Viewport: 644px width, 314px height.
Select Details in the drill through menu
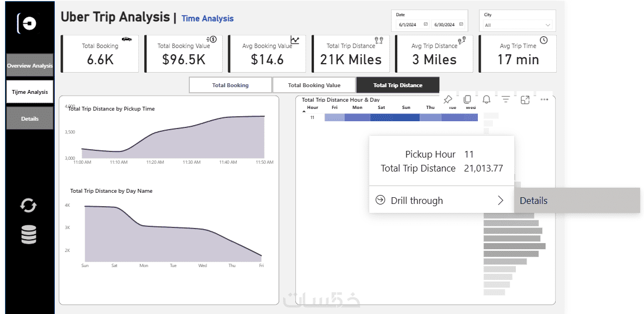534,201
